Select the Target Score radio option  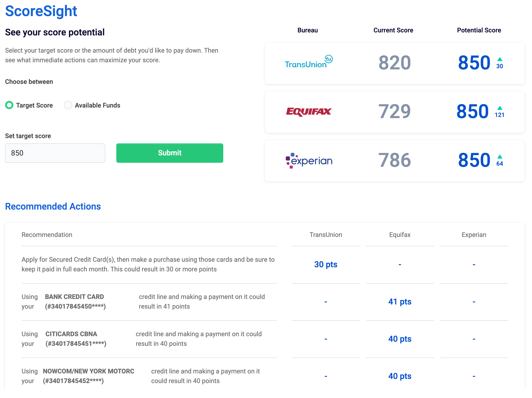9,105
